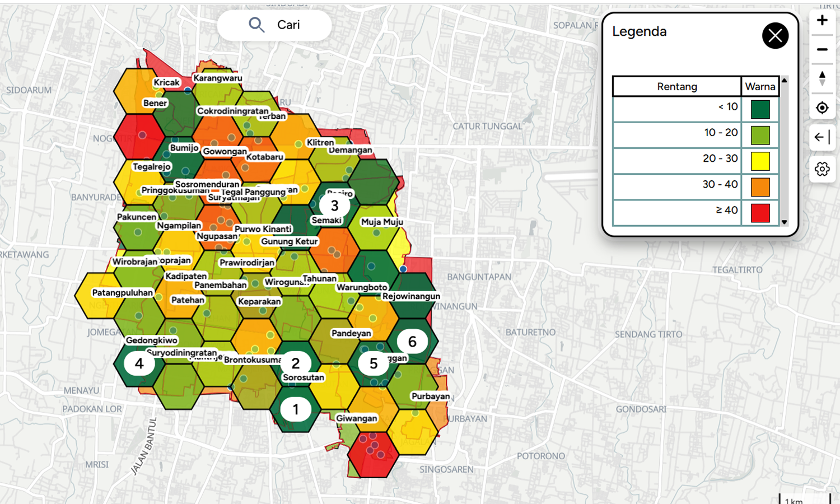Click the yellow 20 - 30 swatch
This screenshot has width=840, height=504.
(760, 161)
